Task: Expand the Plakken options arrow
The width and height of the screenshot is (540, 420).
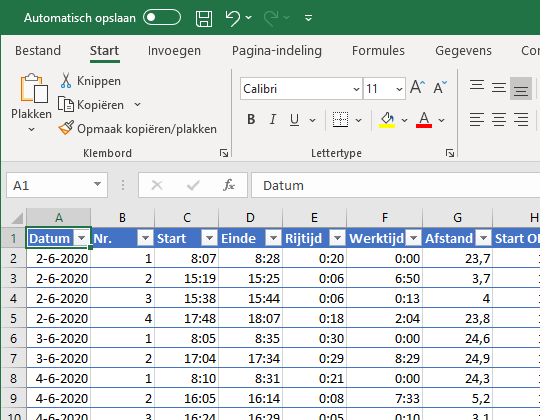Action: coord(31,129)
